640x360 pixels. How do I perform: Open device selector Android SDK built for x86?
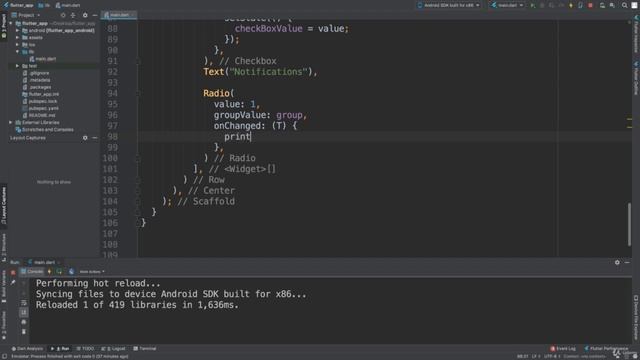(449, 5)
